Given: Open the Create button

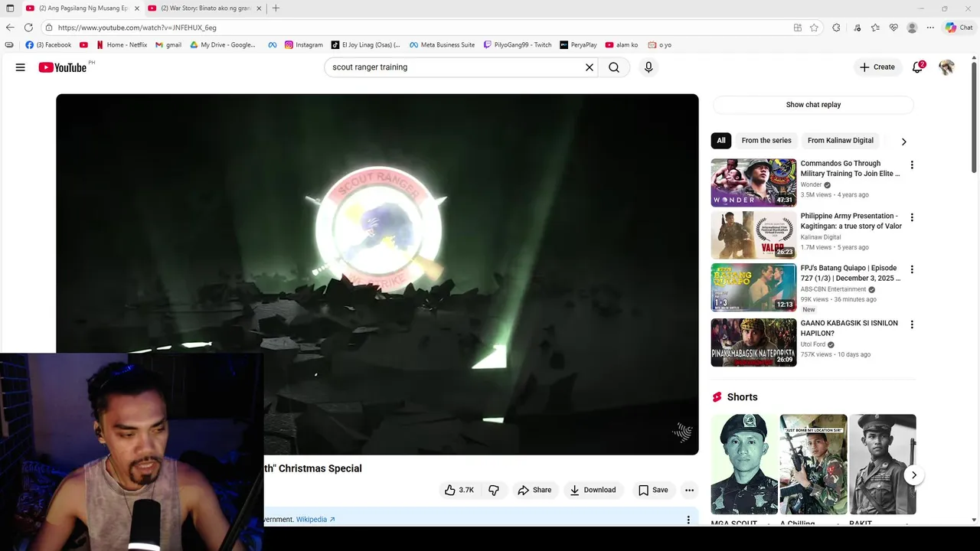Looking at the screenshot, I should (x=877, y=67).
